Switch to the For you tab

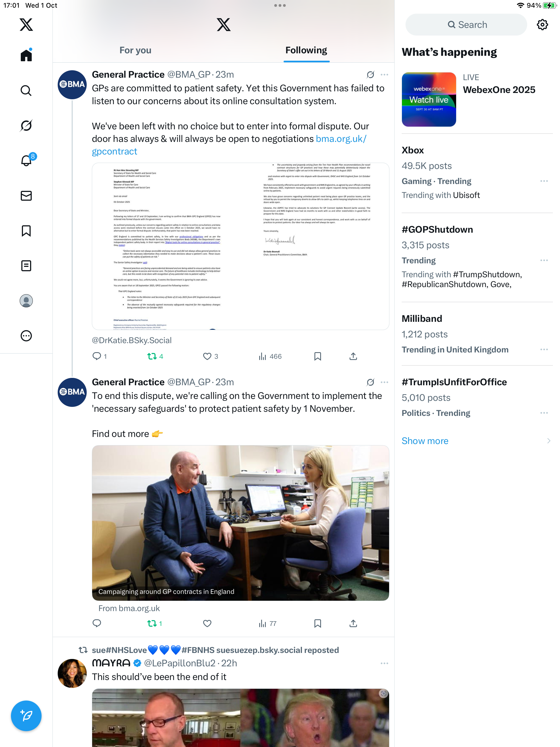[x=135, y=50]
